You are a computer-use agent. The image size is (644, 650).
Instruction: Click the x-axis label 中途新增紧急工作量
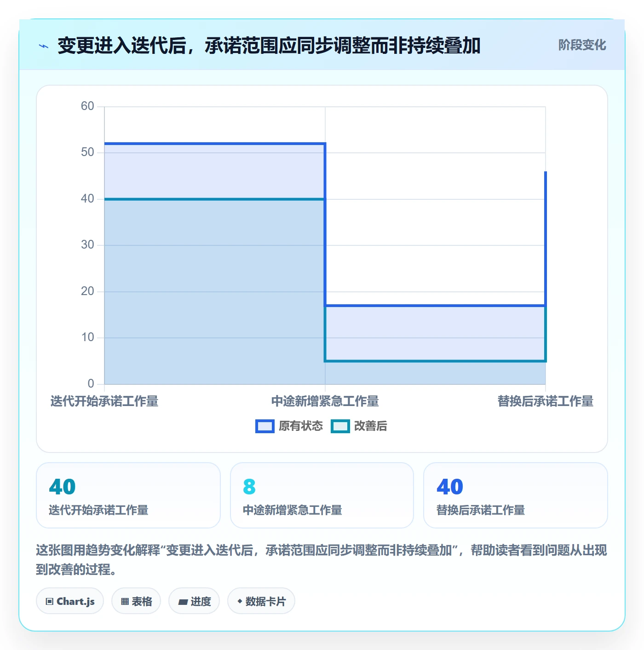pos(325,401)
